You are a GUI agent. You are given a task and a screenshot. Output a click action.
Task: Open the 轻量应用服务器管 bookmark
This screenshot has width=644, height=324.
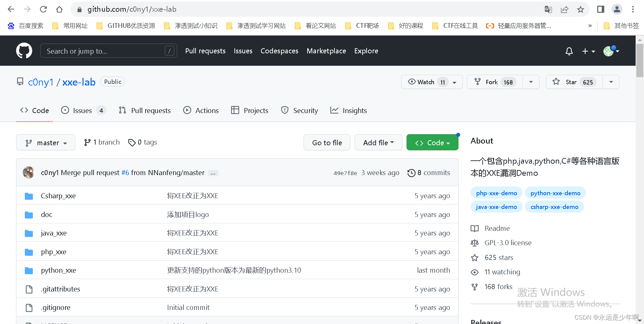[519, 26]
